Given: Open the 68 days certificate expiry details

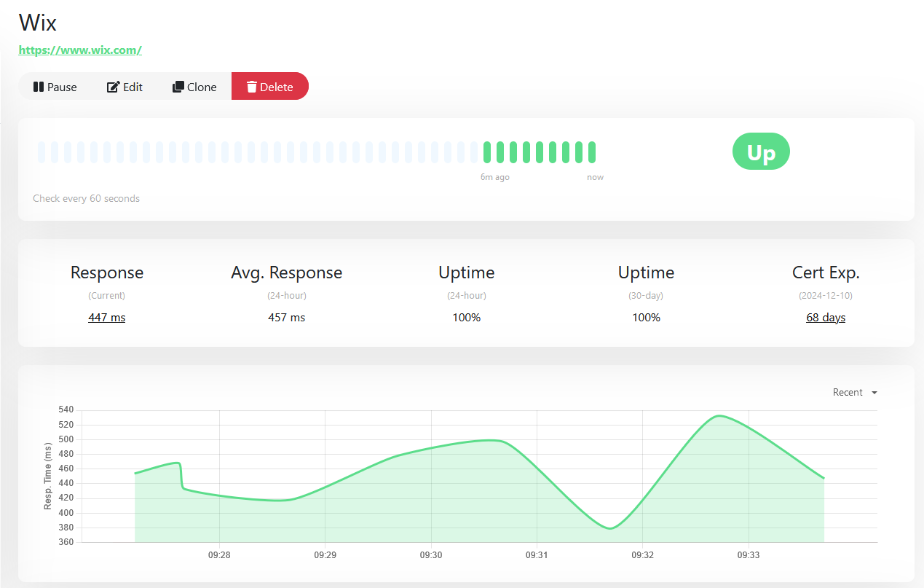Looking at the screenshot, I should [x=825, y=317].
